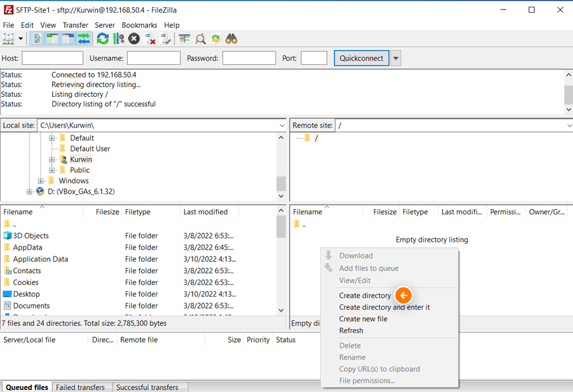This screenshot has width=573, height=392.
Task: Search for remote files with binoculars icon
Action: (230, 38)
